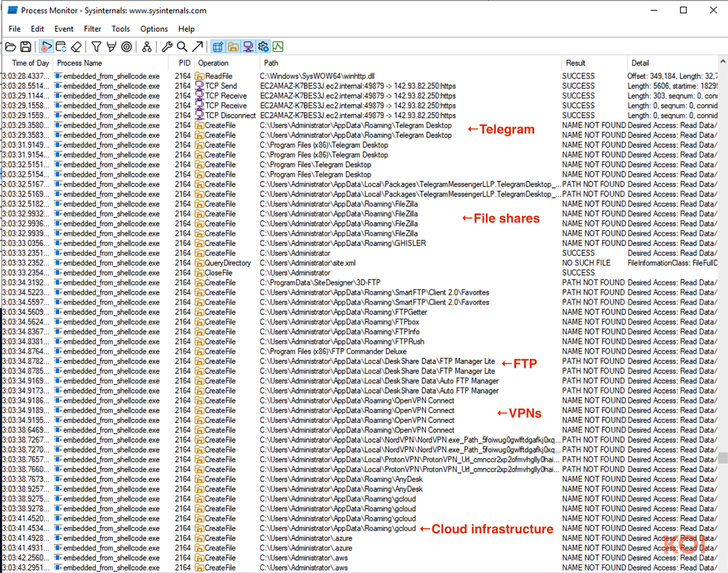Viewport: 728px width, 573px height.
Task: Open the Filter menu
Action: click(x=92, y=29)
